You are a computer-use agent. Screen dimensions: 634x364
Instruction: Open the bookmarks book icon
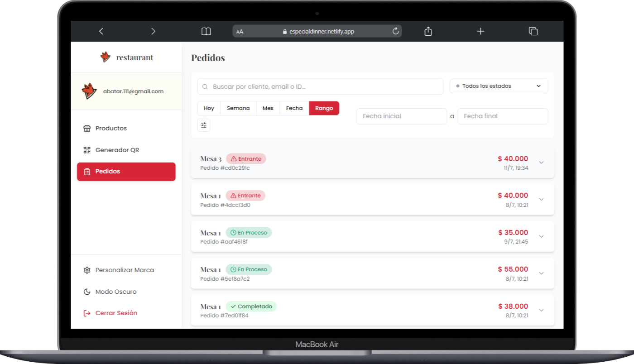(x=206, y=31)
